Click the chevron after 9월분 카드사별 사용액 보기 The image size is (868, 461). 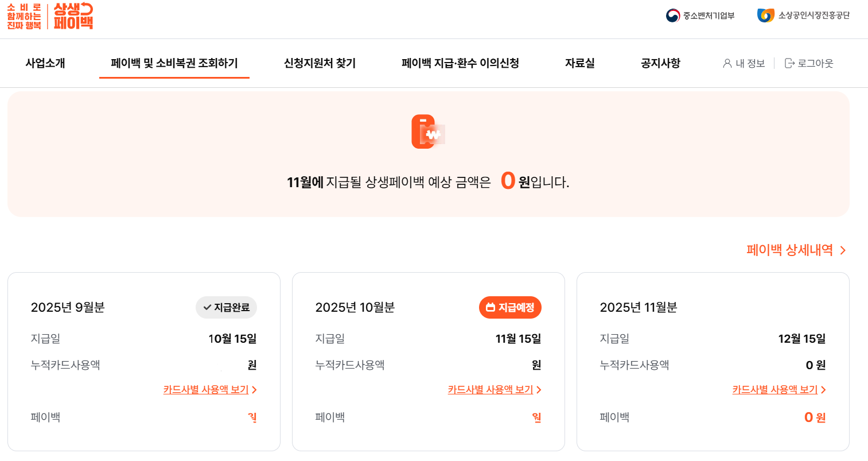pos(254,390)
